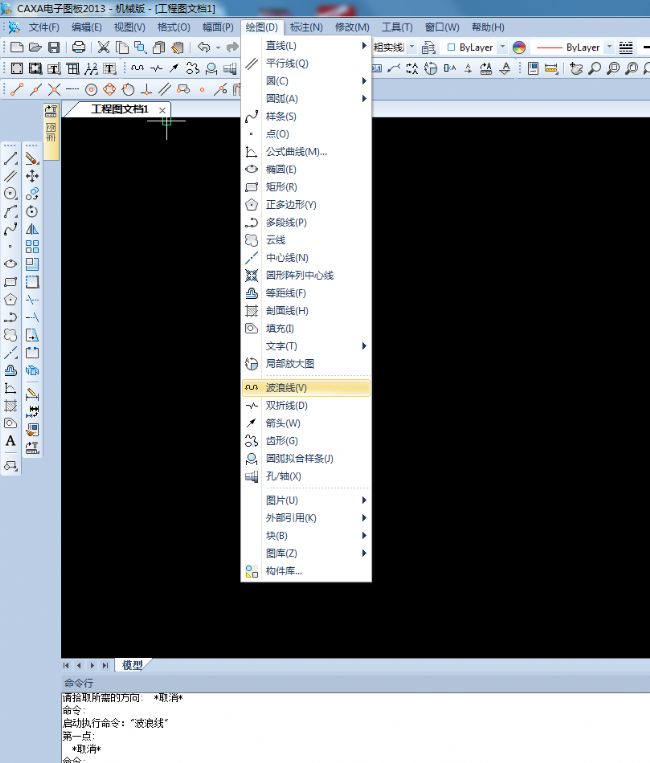This screenshot has height=763, width=650.
Task: Click the Print icon in the toolbar
Action: tap(78, 47)
